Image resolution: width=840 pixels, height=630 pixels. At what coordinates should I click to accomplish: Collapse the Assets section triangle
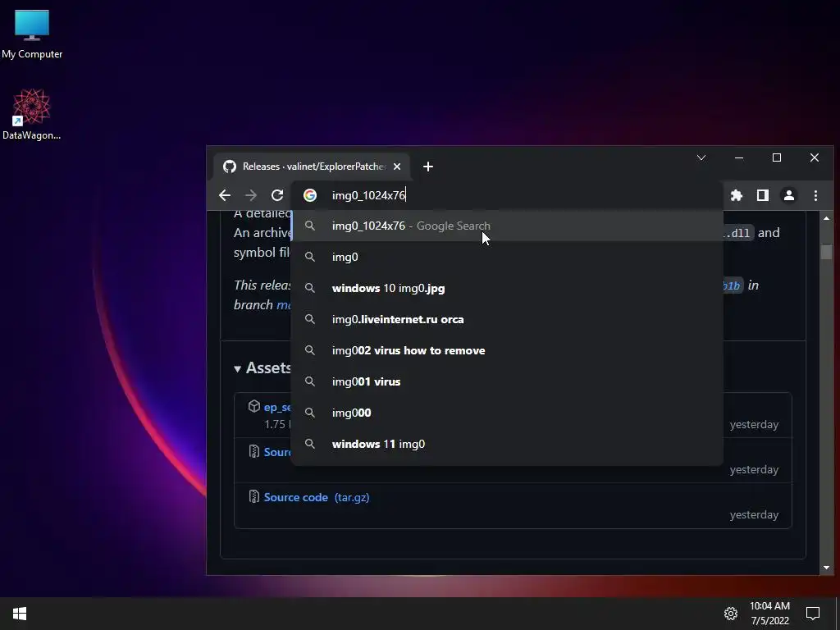tap(237, 368)
